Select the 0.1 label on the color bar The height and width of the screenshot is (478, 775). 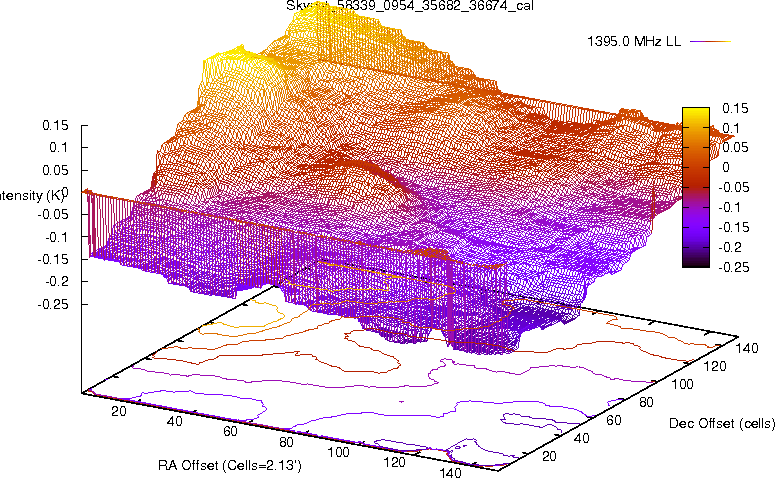click(x=732, y=129)
